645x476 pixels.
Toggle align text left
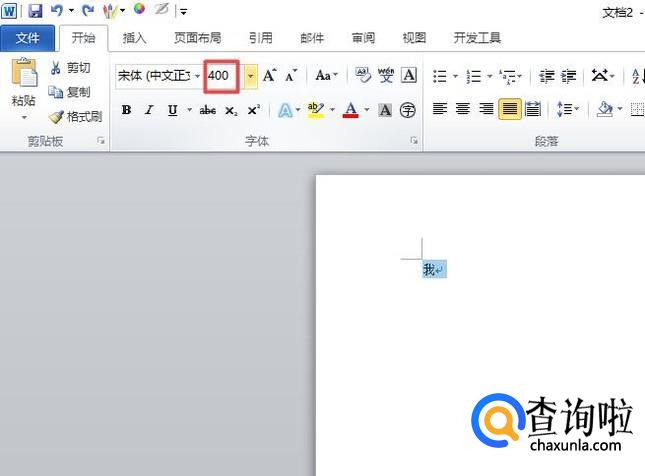441,110
